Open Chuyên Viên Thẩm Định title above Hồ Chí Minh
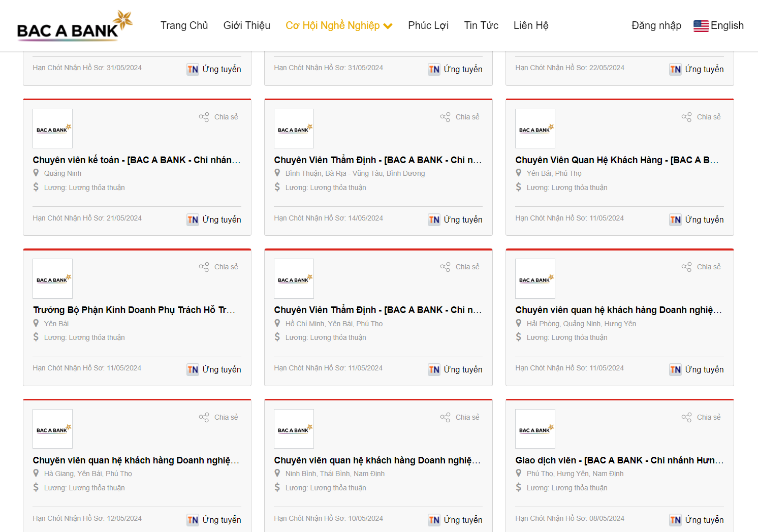The image size is (758, 532). [378, 310]
